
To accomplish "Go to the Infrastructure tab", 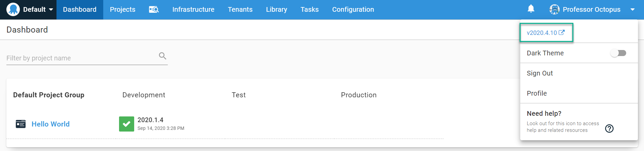I will [x=193, y=9].
